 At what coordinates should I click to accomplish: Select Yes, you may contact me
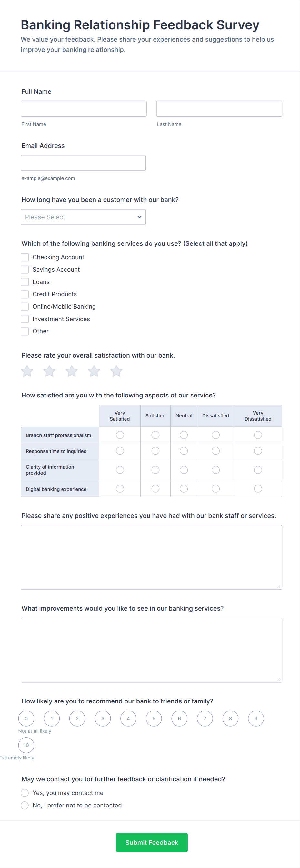tap(24, 793)
